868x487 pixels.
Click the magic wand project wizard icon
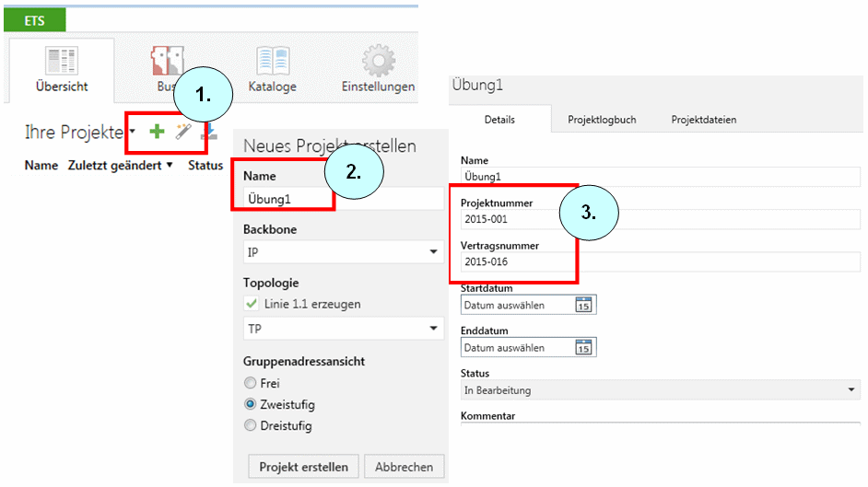click(x=182, y=133)
